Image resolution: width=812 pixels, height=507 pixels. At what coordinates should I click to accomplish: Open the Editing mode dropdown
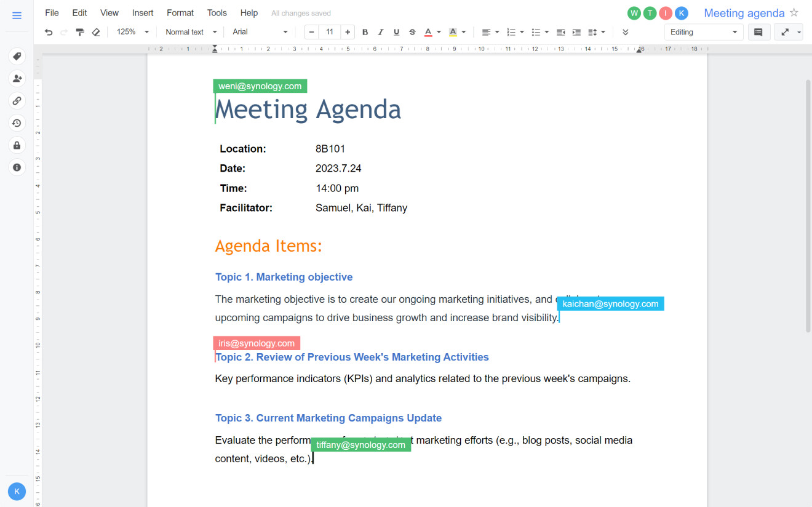(704, 31)
